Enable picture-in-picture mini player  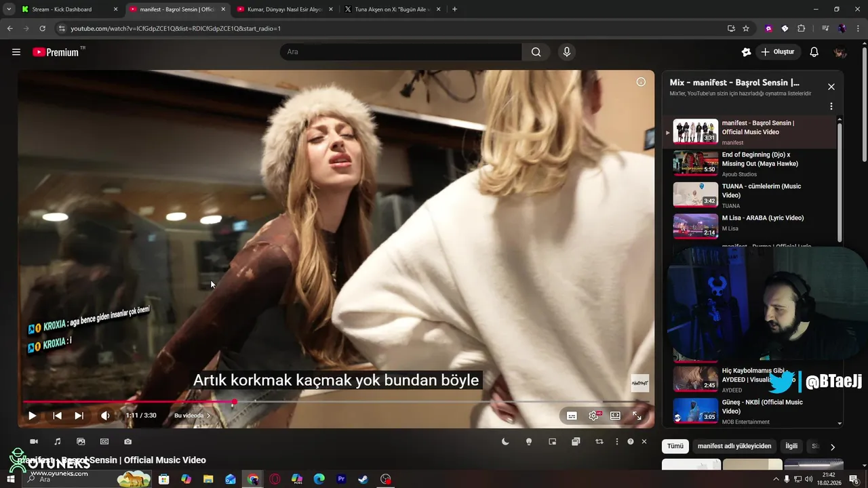pyautogui.click(x=553, y=441)
